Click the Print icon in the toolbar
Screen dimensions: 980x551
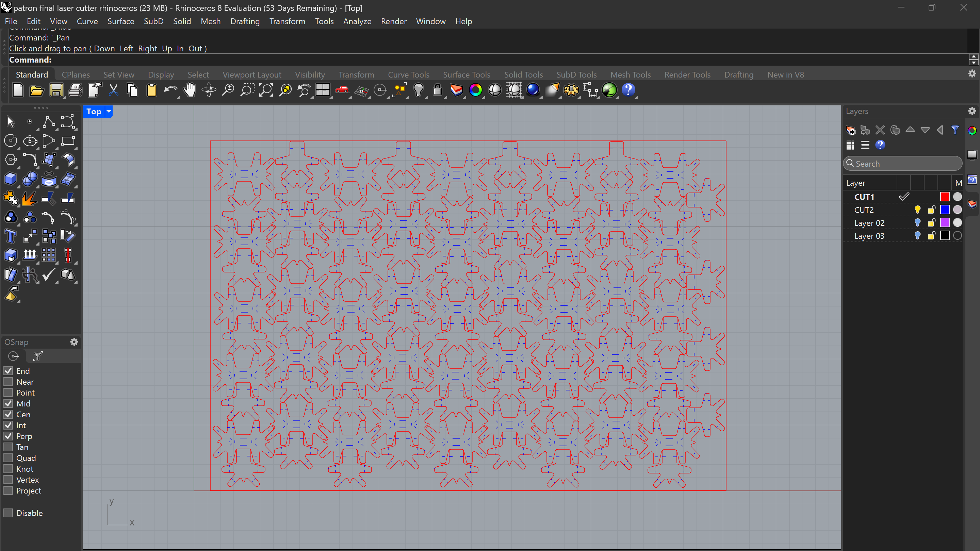click(x=75, y=90)
